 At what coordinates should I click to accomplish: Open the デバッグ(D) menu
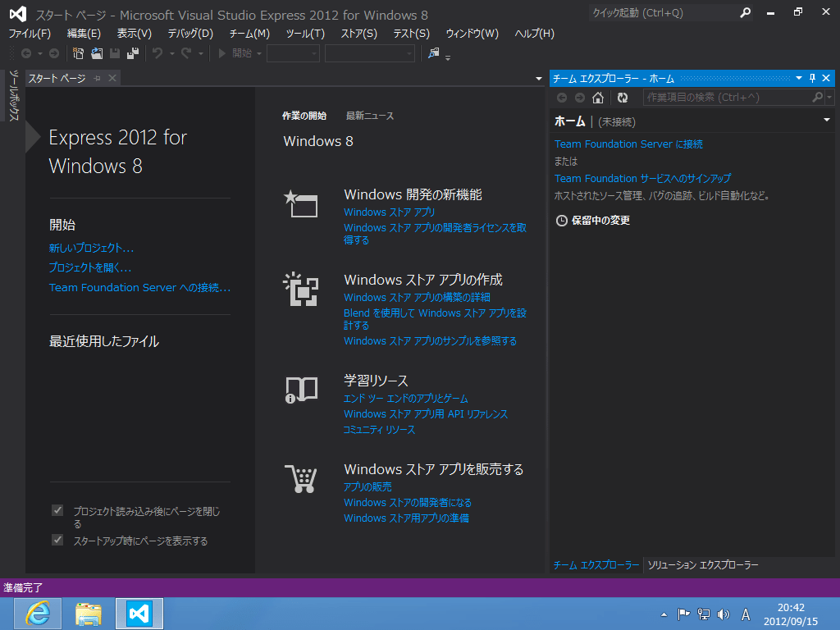(x=190, y=33)
